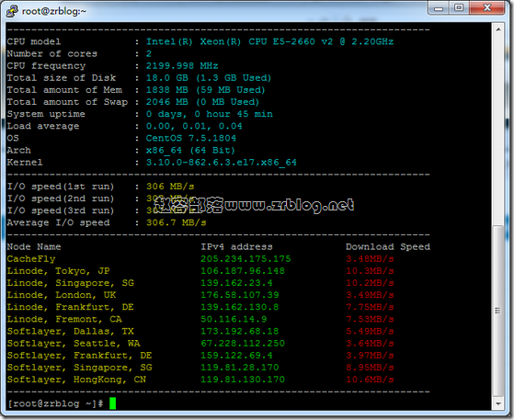Click the scrollbar track above the thumb
The height and width of the screenshot is (420, 514).
[x=498, y=131]
